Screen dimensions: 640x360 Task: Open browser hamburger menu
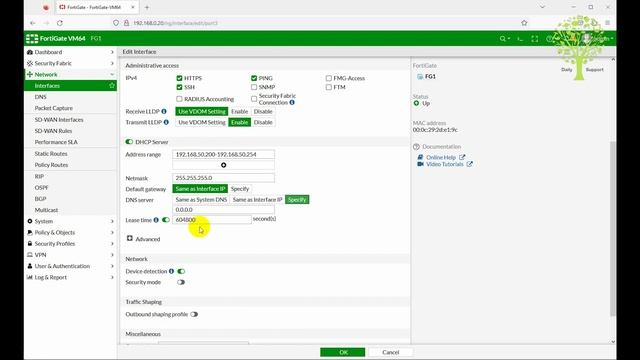[x=607, y=23]
